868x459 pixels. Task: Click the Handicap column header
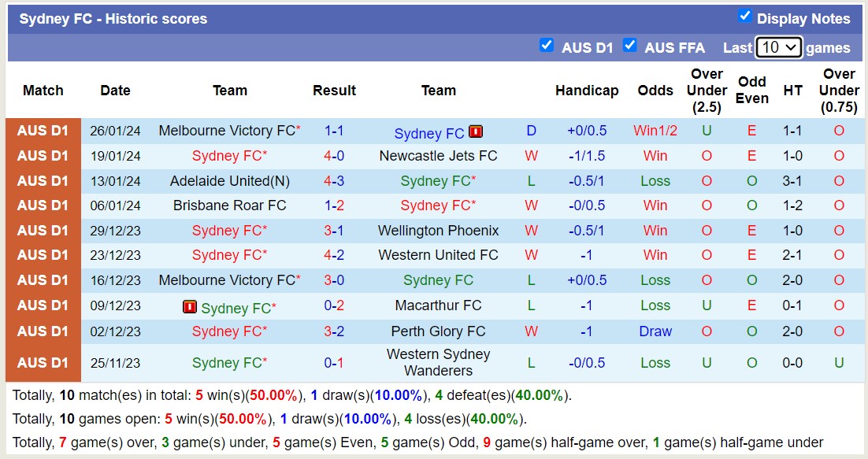587,91
